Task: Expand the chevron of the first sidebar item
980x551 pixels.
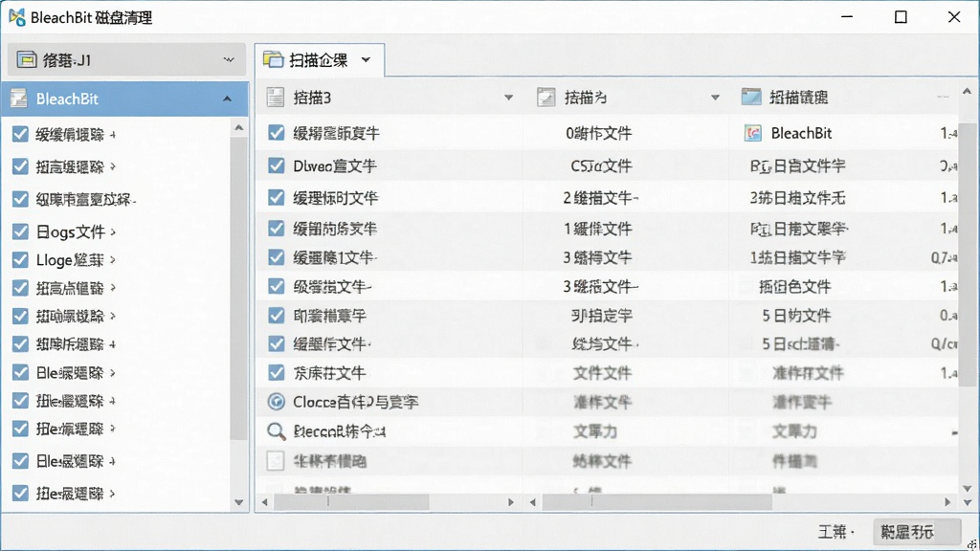Action: [x=113, y=134]
